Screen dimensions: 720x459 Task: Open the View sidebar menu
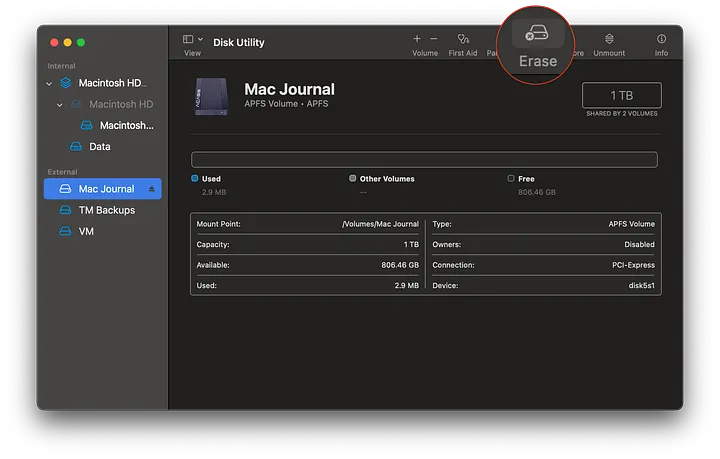(x=192, y=39)
